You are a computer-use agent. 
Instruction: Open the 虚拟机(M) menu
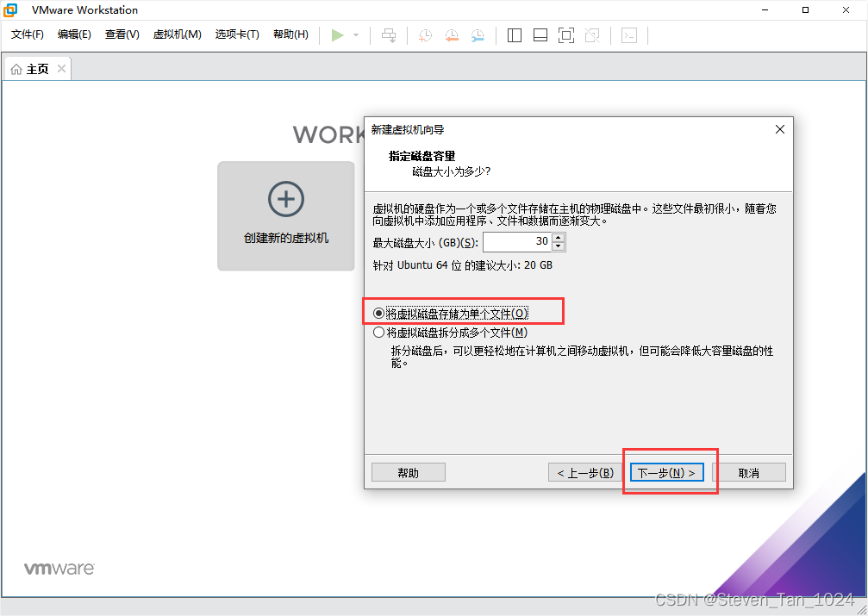178,34
